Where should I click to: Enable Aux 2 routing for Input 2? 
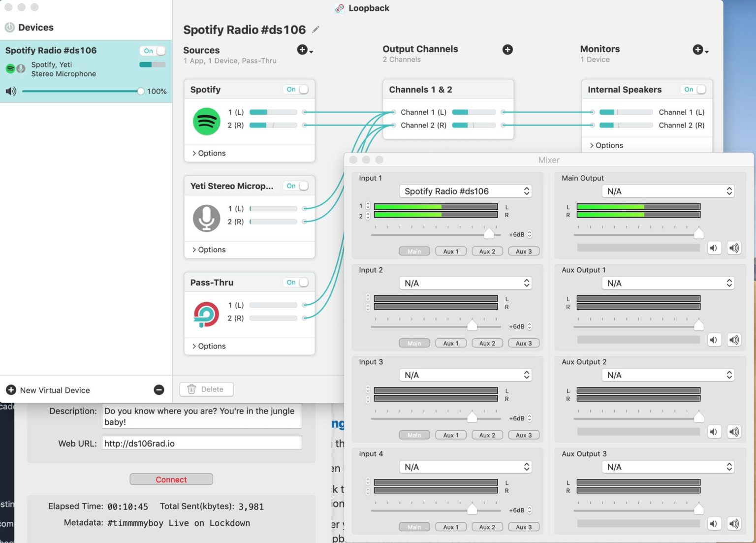487,343
